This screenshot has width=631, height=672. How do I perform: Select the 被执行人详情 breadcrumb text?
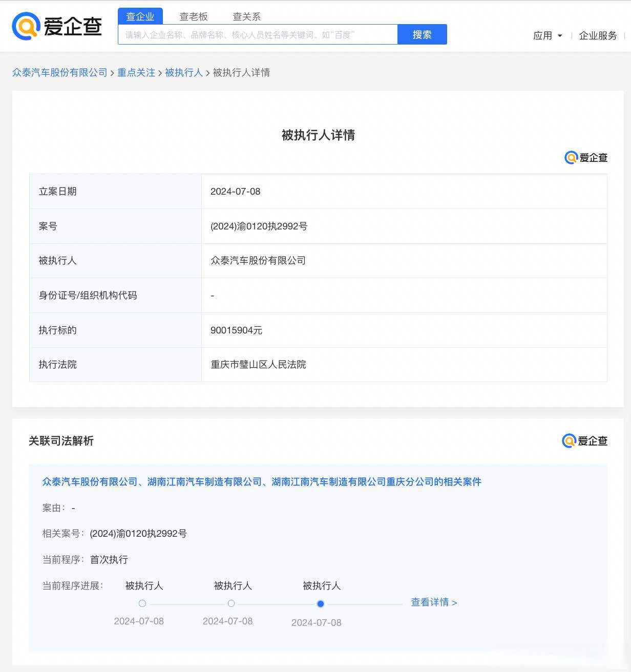(241, 73)
